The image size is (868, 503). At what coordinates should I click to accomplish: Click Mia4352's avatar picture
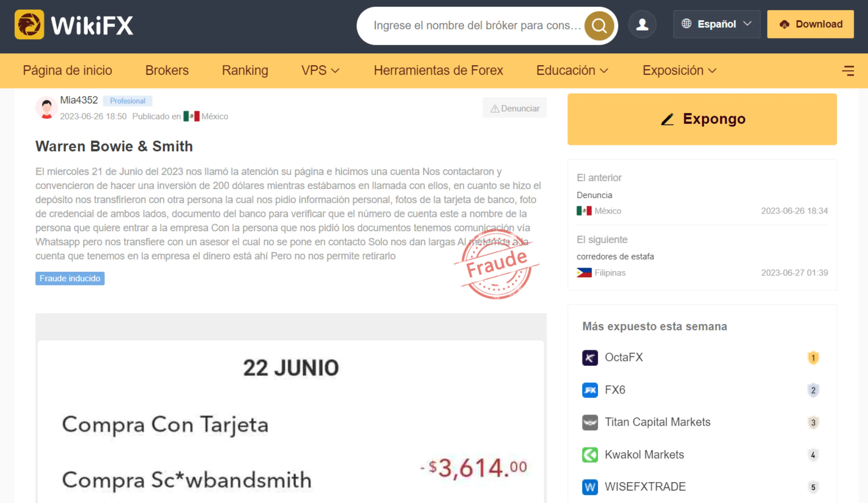(47, 107)
